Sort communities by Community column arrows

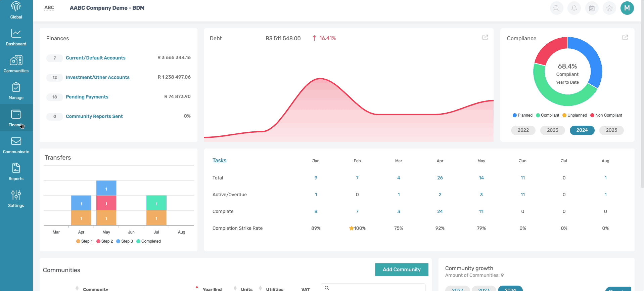tap(77, 288)
